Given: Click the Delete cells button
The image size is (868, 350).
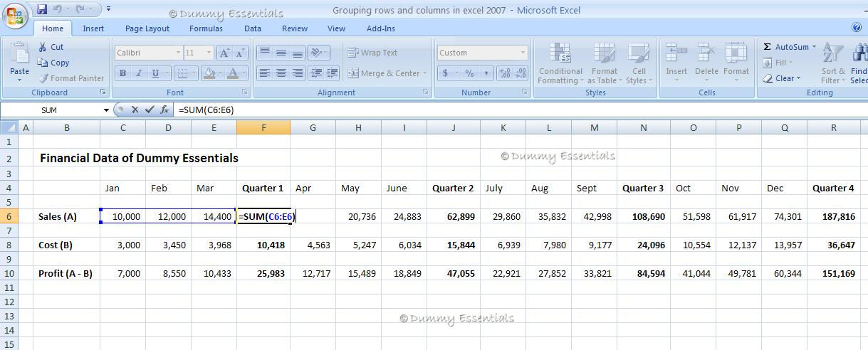Looking at the screenshot, I should pyautogui.click(x=706, y=59).
